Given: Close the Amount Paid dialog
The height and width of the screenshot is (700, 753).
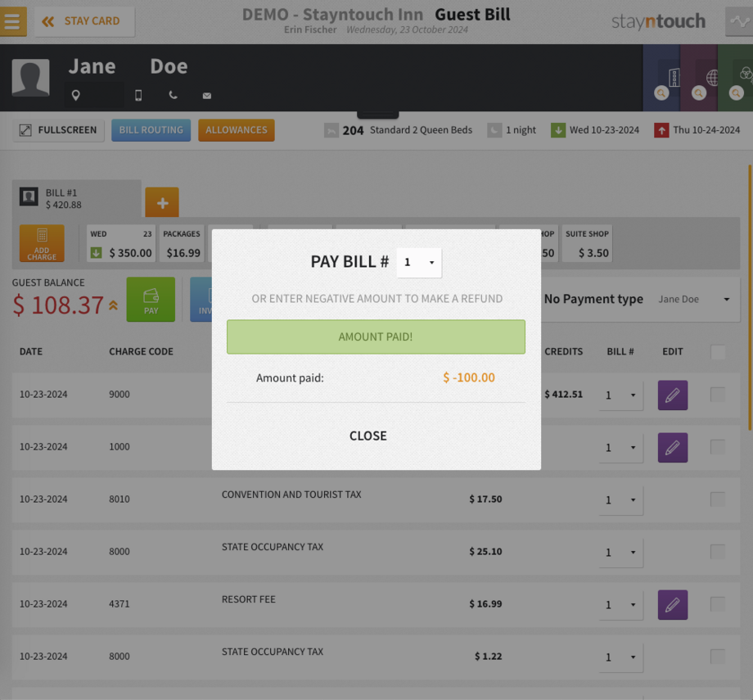Looking at the screenshot, I should point(367,436).
